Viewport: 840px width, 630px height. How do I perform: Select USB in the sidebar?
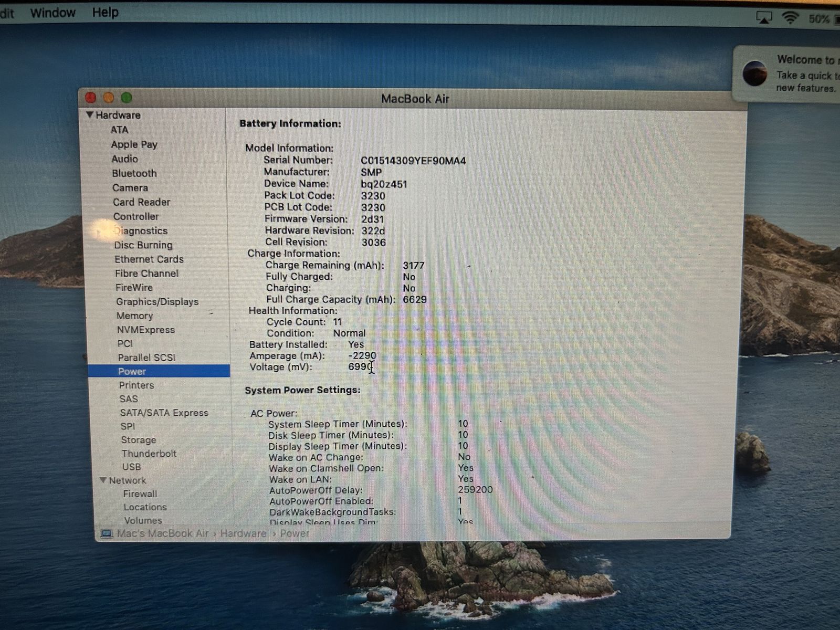point(131,467)
